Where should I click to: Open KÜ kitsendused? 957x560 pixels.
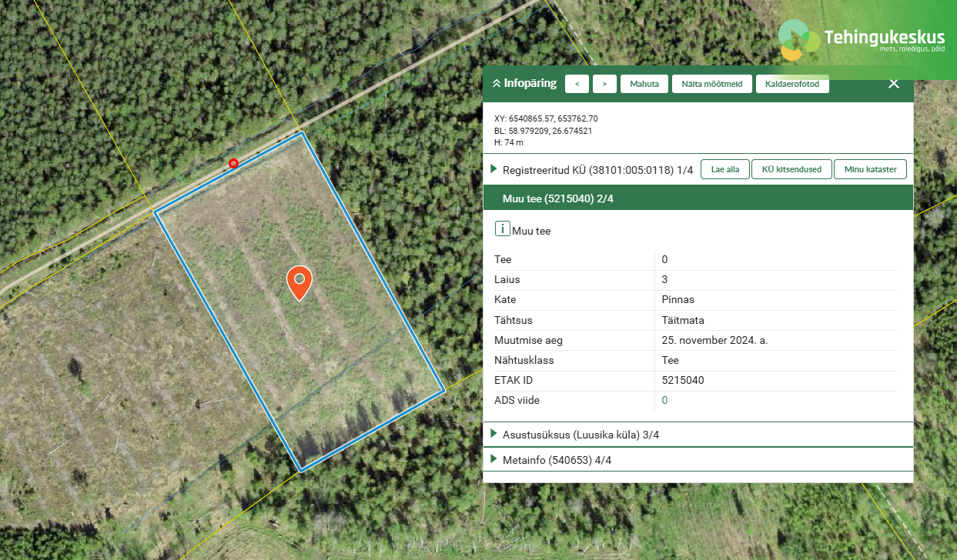pyautogui.click(x=791, y=169)
